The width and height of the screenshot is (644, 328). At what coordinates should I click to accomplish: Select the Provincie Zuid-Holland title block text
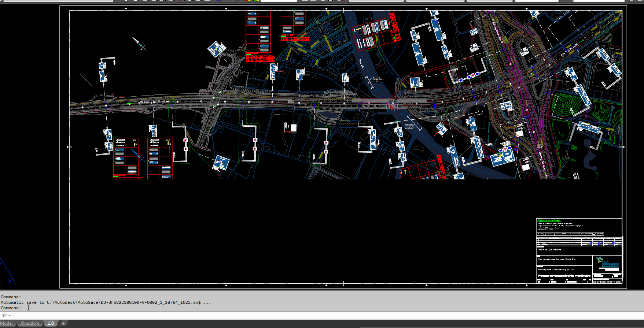click(x=549, y=250)
